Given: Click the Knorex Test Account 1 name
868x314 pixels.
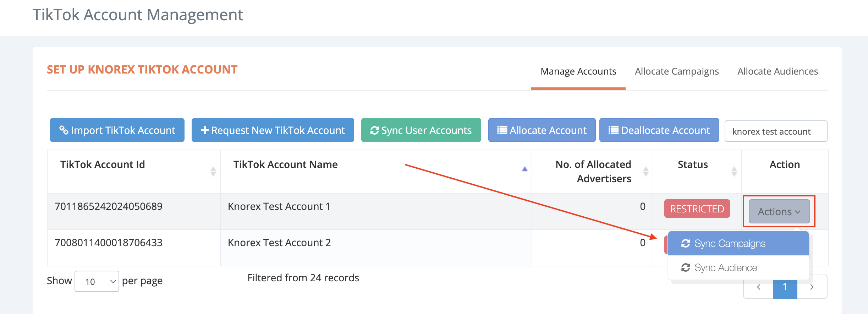Looking at the screenshot, I should click(279, 206).
